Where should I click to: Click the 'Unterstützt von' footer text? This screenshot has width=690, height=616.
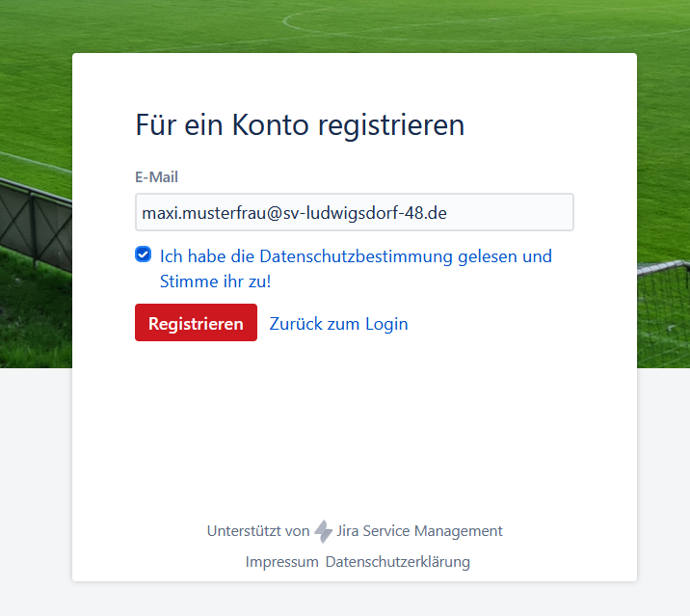[x=258, y=531]
